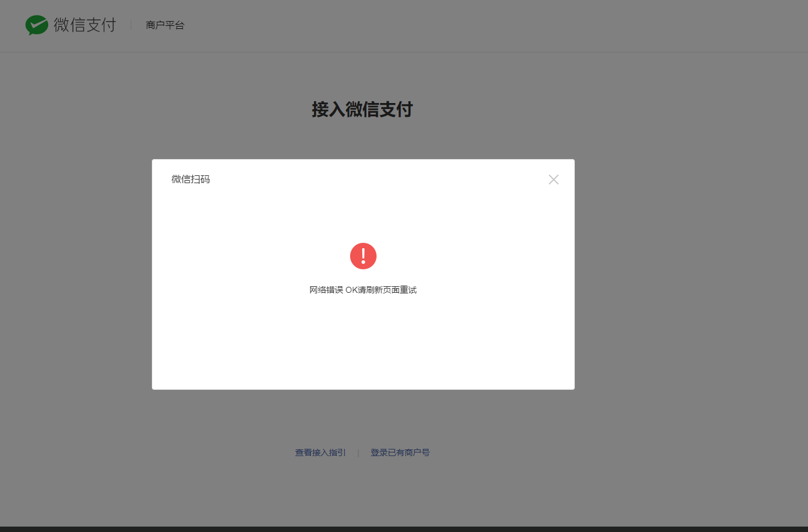Close the 微信扫码 dialog with the X
This screenshot has height=532, width=808.
tap(554, 180)
